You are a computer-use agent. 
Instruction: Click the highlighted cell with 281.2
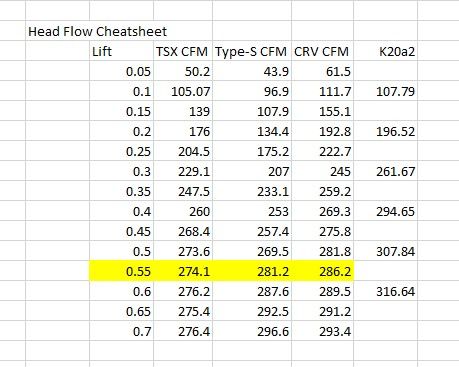click(252, 271)
